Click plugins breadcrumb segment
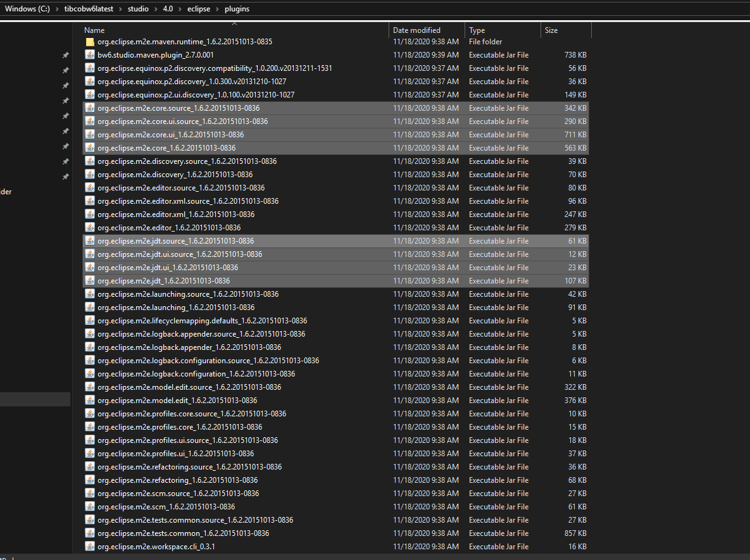The width and height of the screenshot is (750, 560). click(x=237, y=9)
